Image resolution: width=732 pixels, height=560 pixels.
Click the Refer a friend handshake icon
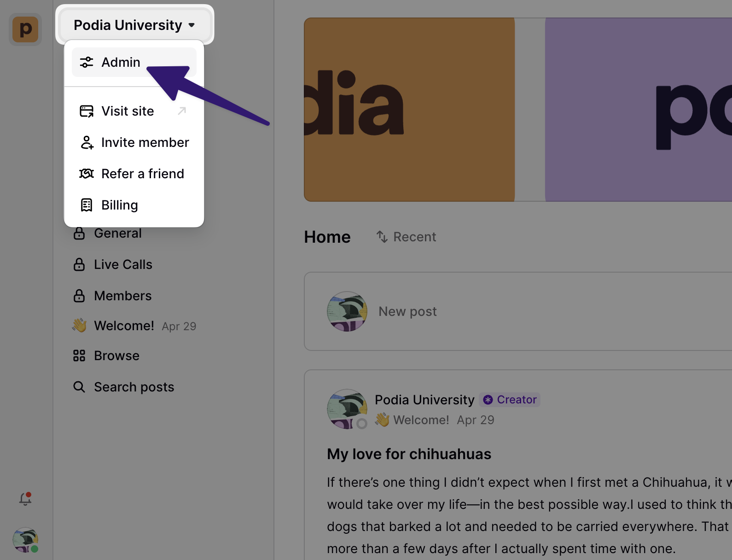(x=87, y=174)
